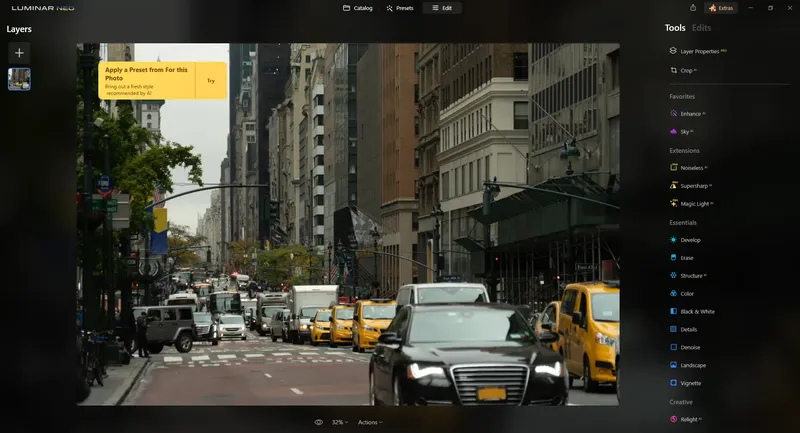The image size is (800, 433).
Task: Click the Creative section heading
Action: [681, 402]
